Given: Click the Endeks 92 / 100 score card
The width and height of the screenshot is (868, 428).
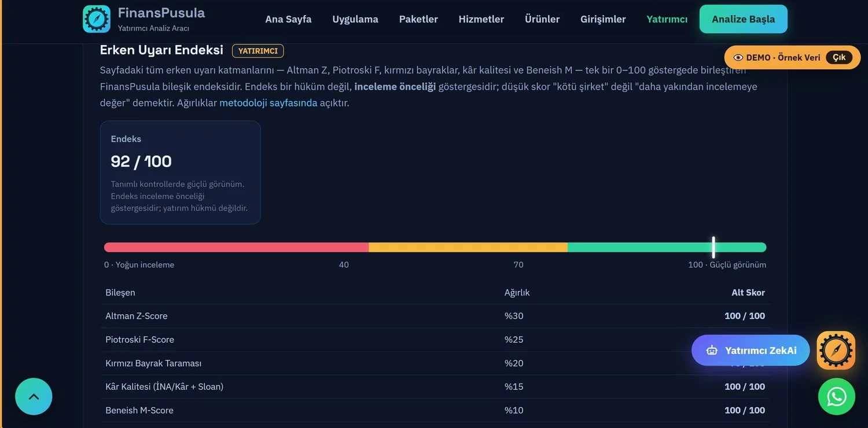Looking at the screenshot, I should (x=181, y=172).
